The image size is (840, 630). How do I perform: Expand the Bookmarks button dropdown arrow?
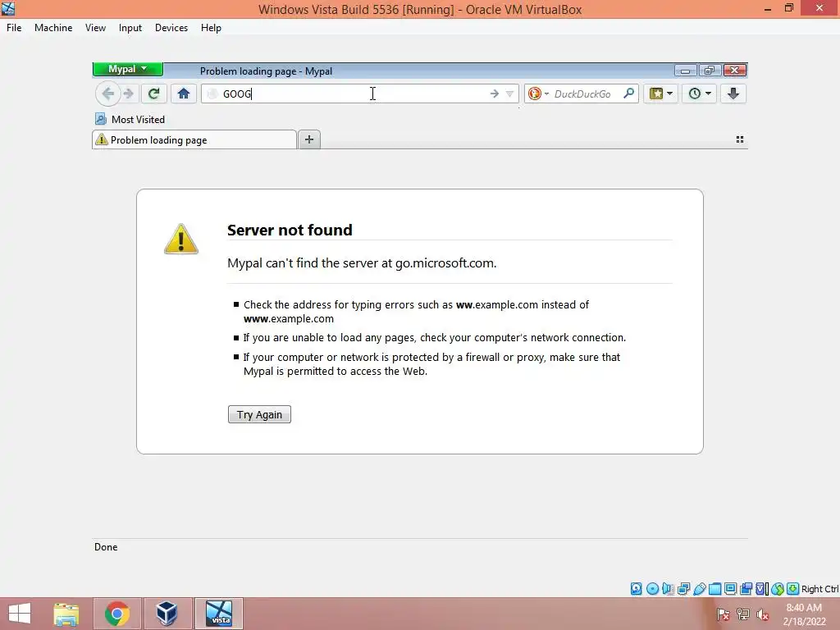coord(669,94)
